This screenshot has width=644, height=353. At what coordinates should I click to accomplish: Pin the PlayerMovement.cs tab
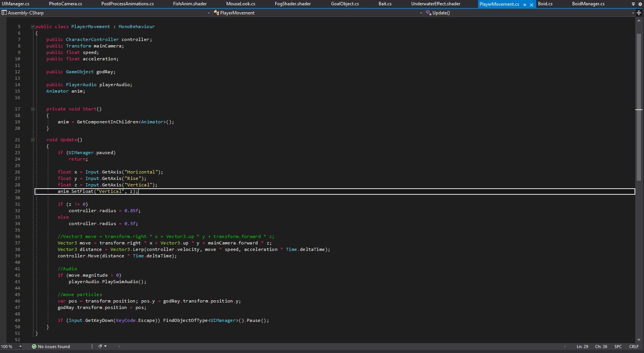pos(524,5)
